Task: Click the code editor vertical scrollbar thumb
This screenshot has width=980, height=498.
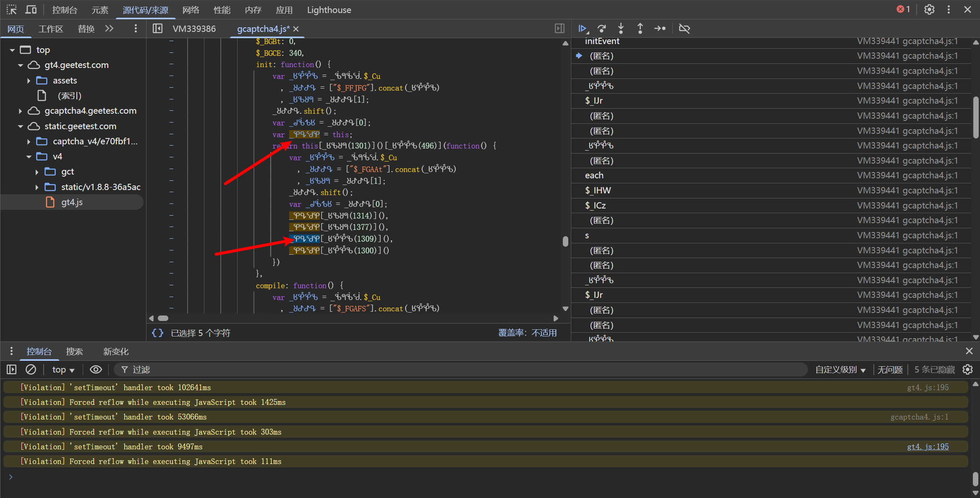Action: click(x=565, y=241)
